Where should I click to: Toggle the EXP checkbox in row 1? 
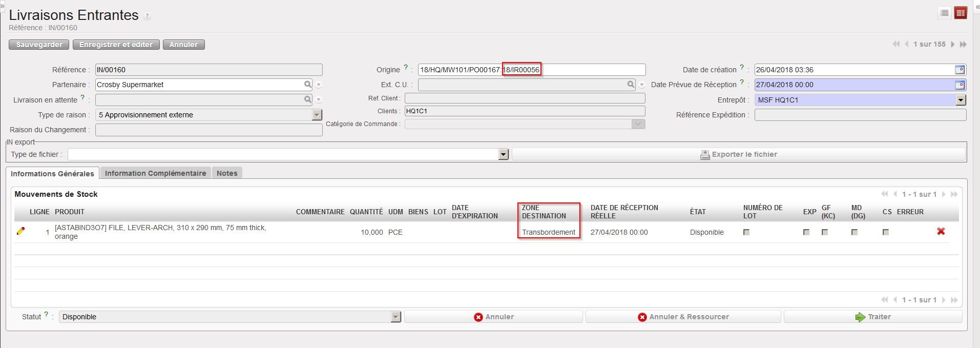tap(806, 232)
